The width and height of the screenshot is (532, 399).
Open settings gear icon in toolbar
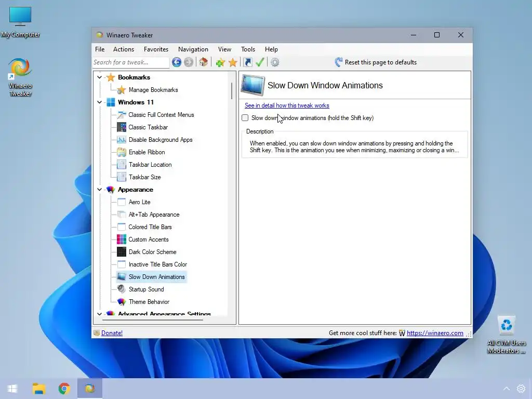[275, 62]
